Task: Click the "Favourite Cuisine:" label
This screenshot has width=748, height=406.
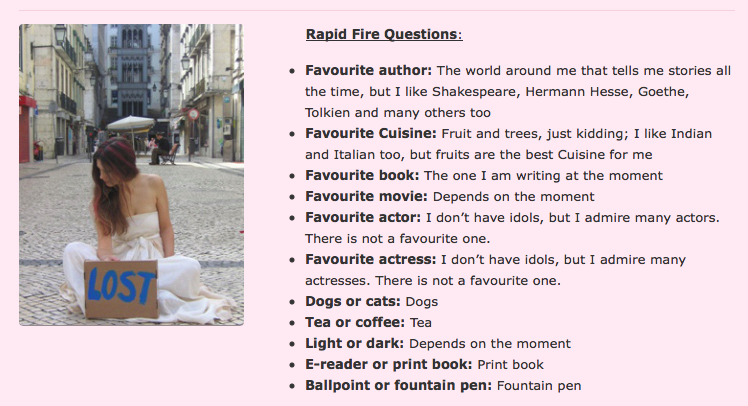Action: point(370,133)
